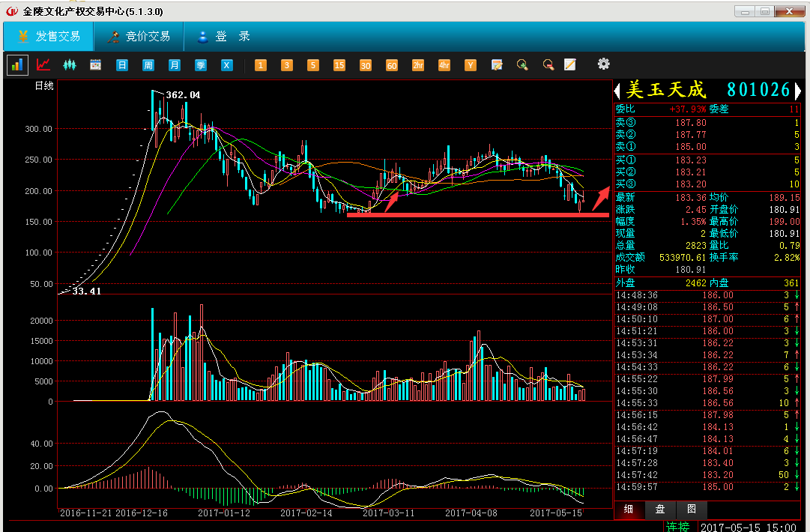The image size is (810, 532).
Task: Switch to daily (日) K-line period
Action: click(x=122, y=65)
